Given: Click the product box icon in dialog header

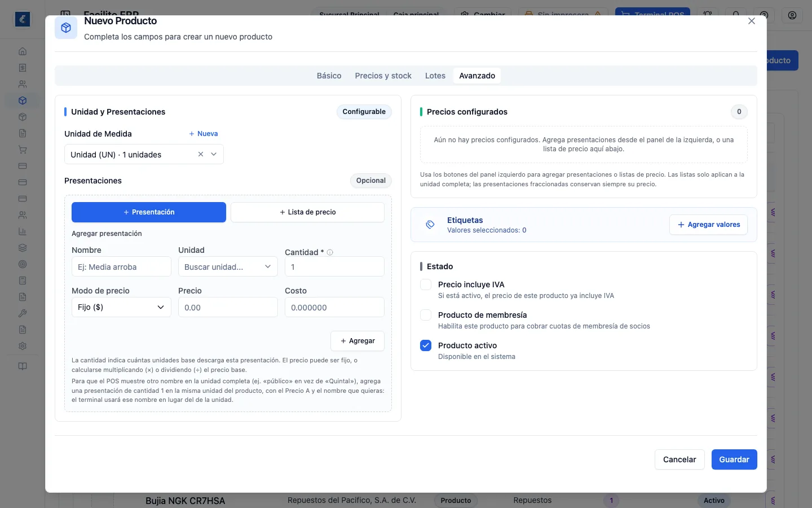Looking at the screenshot, I should click(66, 28).
